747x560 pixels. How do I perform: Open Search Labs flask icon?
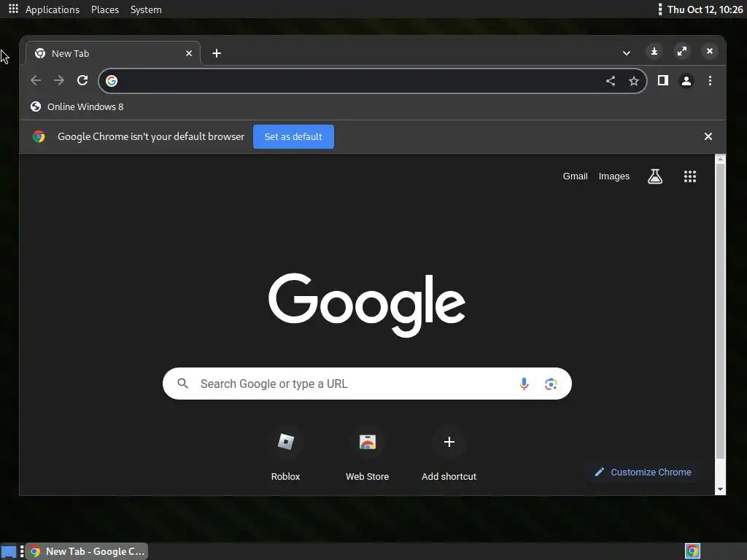pos(655,176)
